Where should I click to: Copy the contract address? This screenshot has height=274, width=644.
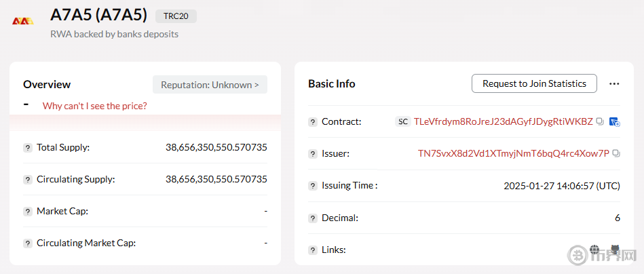[x=599, y=121]
